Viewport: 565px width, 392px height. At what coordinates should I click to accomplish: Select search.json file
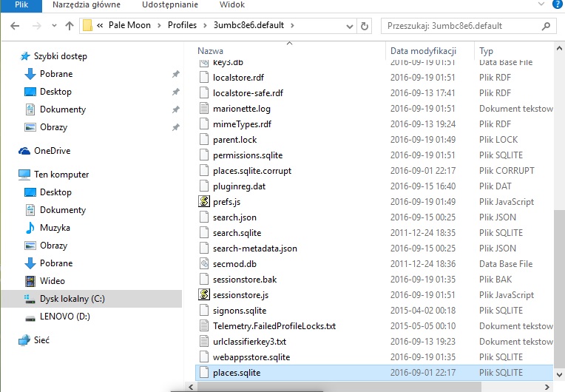(234, 217)
